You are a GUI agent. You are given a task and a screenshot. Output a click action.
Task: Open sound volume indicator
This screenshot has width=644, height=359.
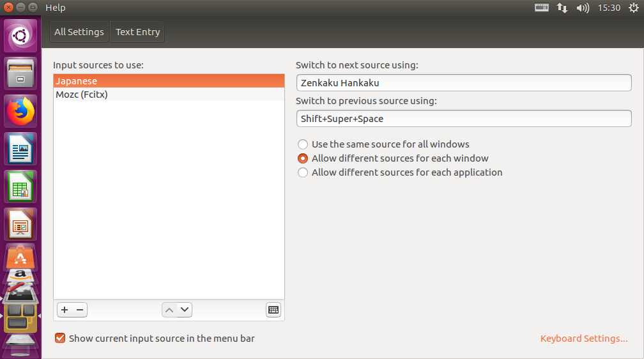[x=583, y=8]
